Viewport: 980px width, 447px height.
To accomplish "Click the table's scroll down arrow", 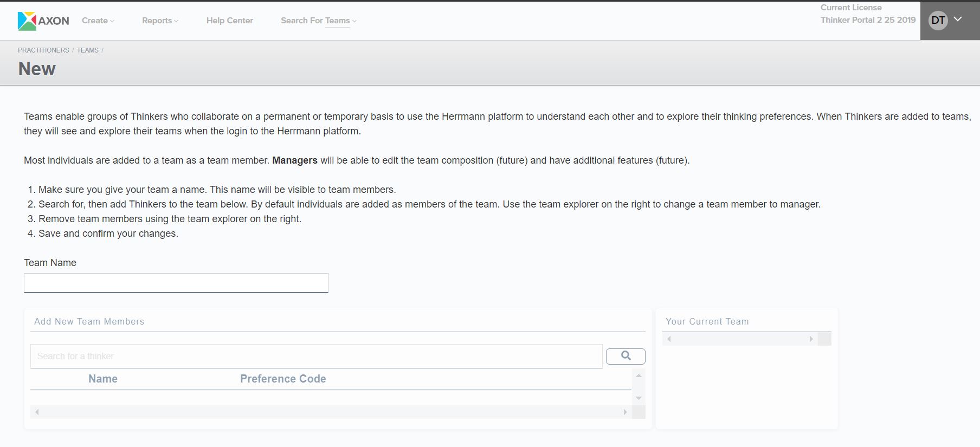I will point(639,398).
